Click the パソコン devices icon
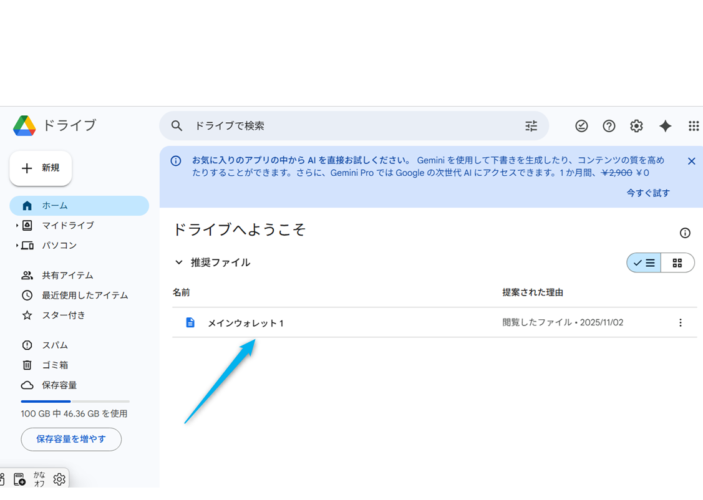This screenshot has height=500, width=703. 27,245
